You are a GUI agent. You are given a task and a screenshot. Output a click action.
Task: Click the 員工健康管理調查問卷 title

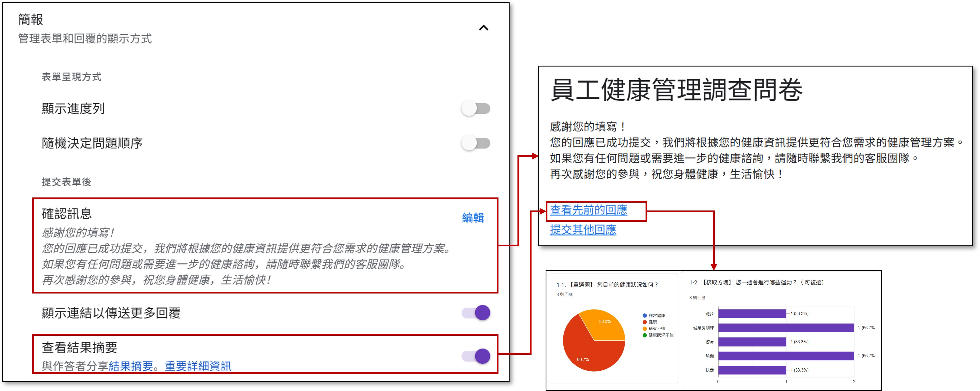(x=676, y=90)
